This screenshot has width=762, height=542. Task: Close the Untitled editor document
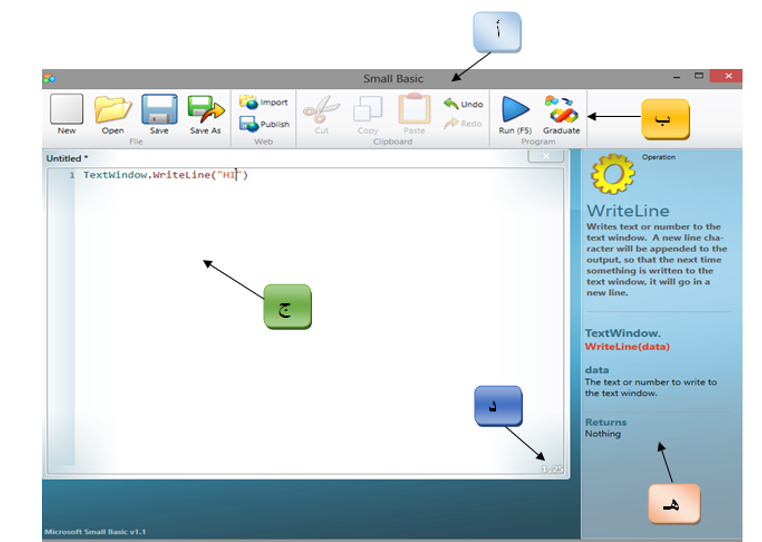coord(546,156)
